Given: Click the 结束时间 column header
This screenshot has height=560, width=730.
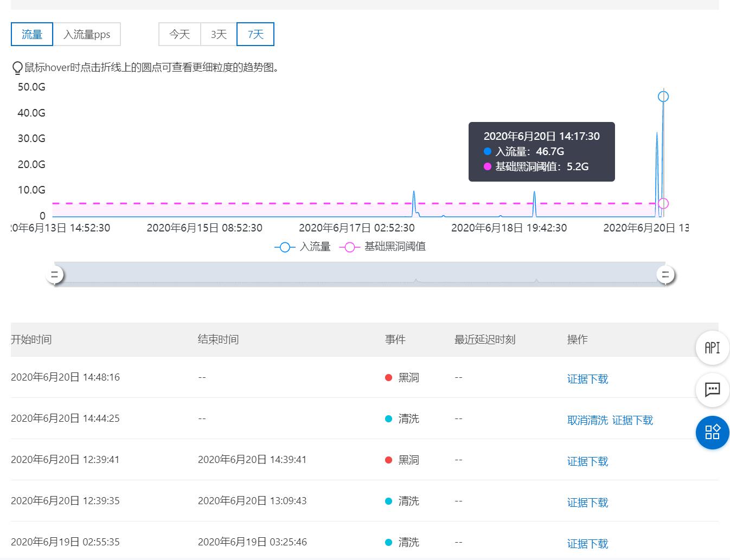Looking at the screenshot, I should pyautogui.click(x=218, y=339).
